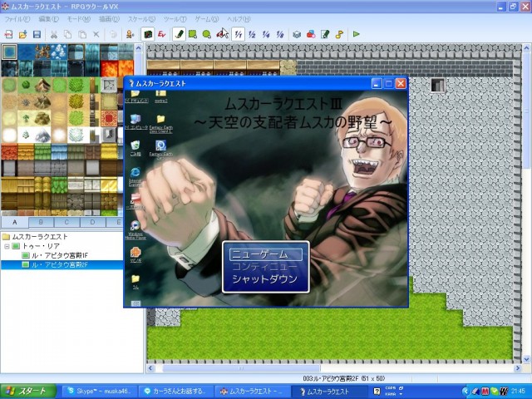Click map view scroll-right arrow
This screenshot has height=399, width=532.
518,368
